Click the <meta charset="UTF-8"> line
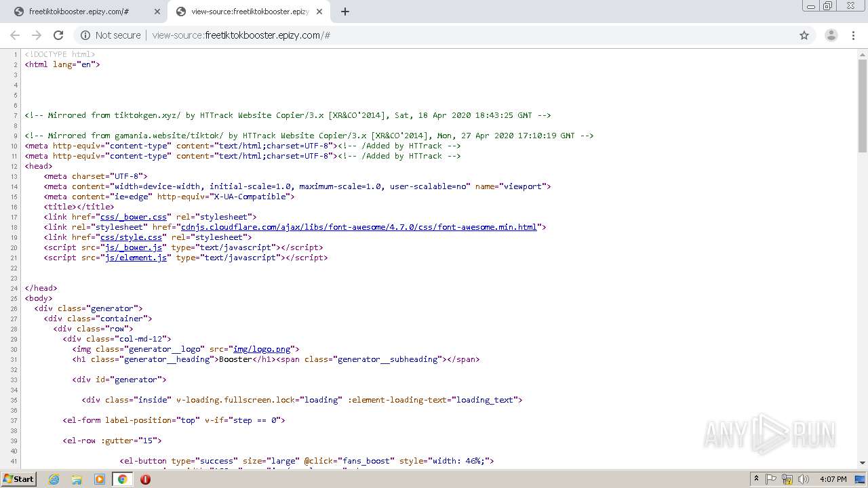Image resolution: width=868 pixels, height=488 pixels. click(x=96, y=176)
